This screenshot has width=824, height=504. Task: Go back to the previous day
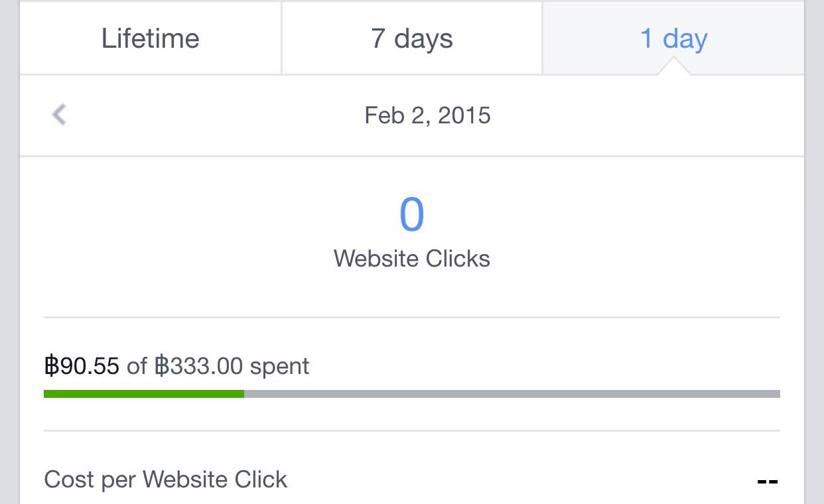tap(59, 115)
